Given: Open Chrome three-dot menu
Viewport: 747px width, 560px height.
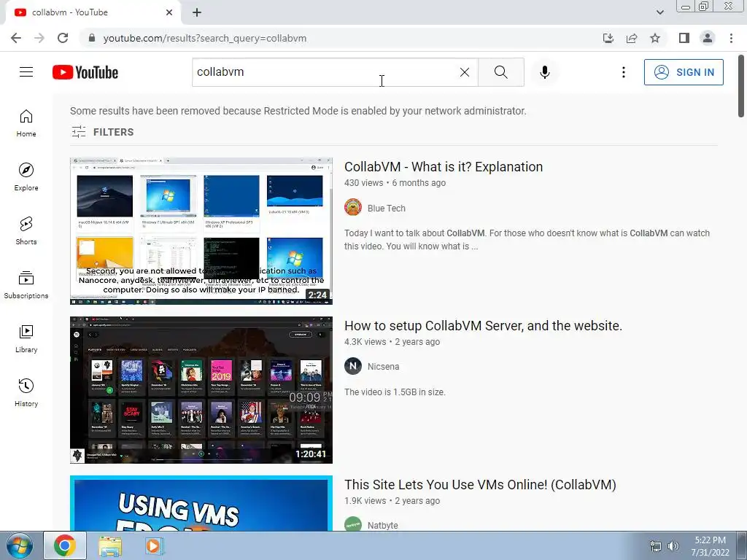Looking at the screenshot, I should click(x=731, y=38).
